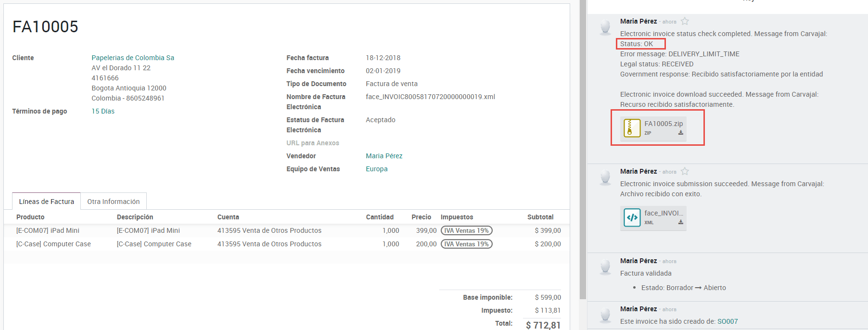Image resolution: width=868 pixels, height=330 pixels.
Task: Switch to the Otra Información tab
Action: coord(113,202)
